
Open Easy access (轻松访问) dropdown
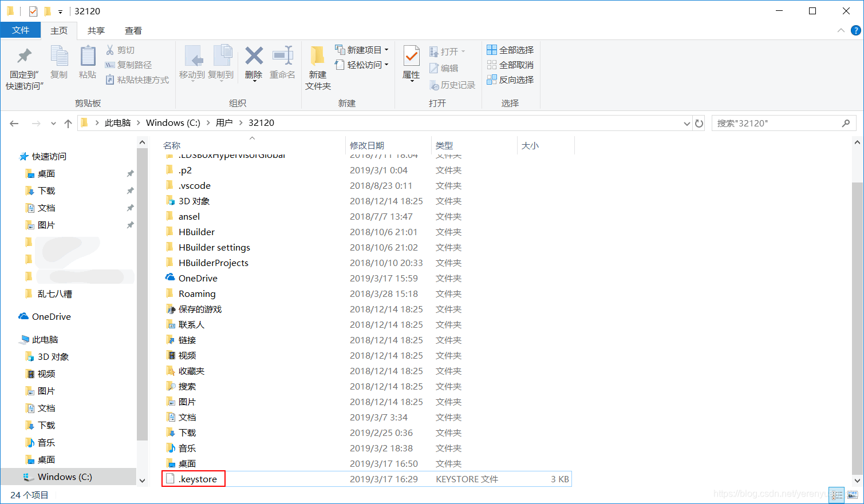click(x=362, y=65)
